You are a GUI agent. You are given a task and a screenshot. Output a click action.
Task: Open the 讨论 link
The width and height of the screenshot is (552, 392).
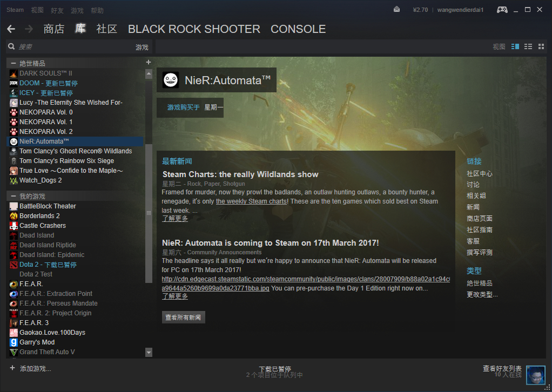[473, 184]
